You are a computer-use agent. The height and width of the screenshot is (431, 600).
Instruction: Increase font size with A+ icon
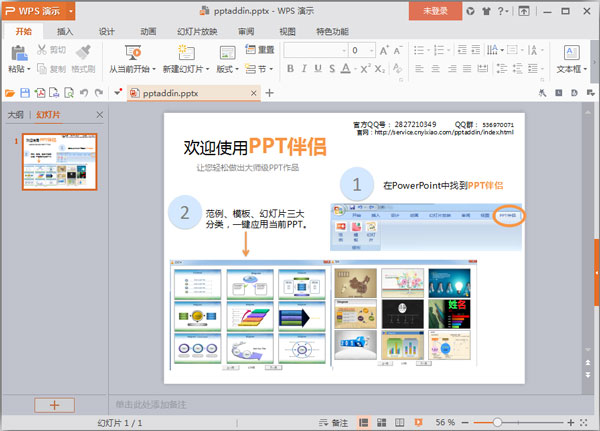point(384,50)
